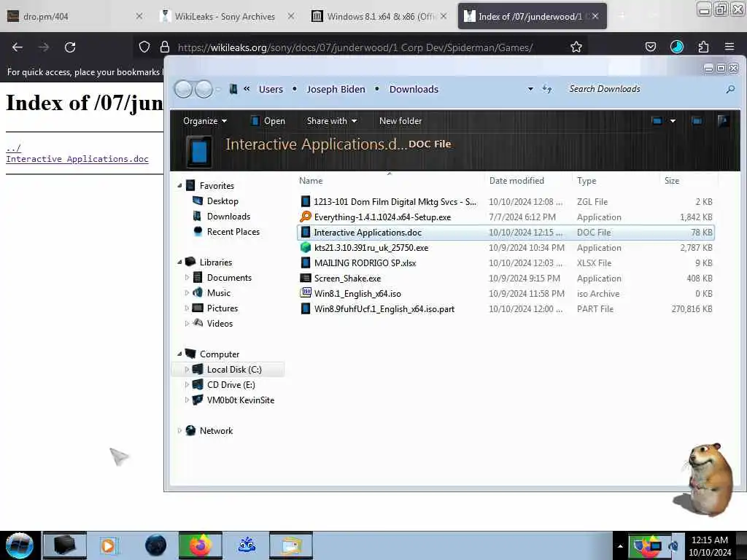Open Firefox hamburger application menu
This screenshot has width=747, height=560.
pos(729,47)
